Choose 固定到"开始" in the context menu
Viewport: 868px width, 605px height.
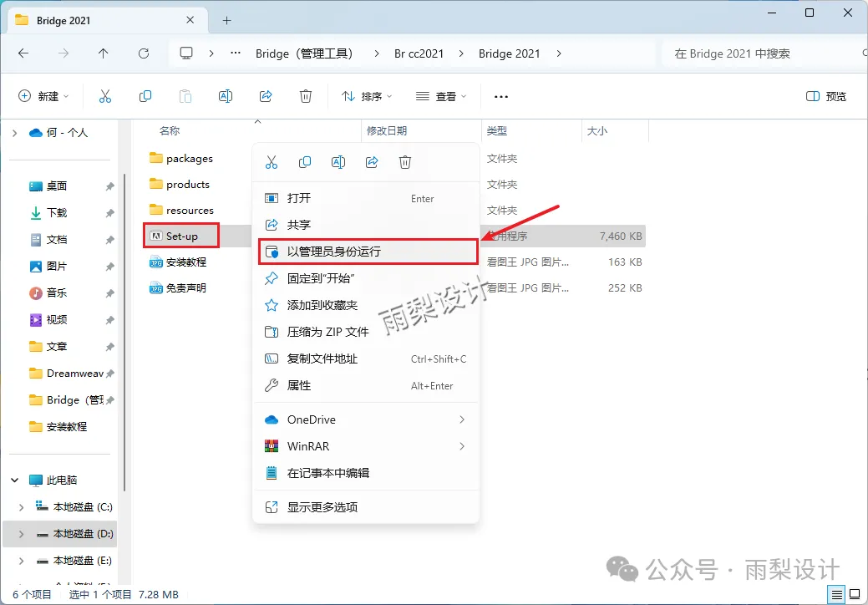point(365,278)
